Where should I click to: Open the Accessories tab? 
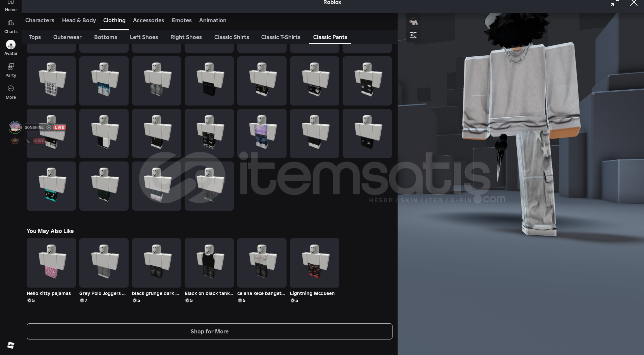[x=149, y=20]
